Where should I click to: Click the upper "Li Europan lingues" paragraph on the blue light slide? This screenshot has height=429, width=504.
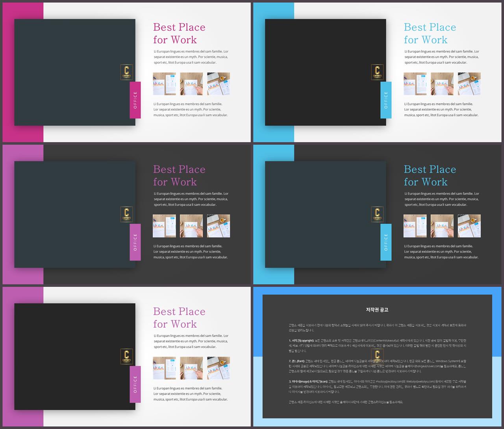pos(442,57)
